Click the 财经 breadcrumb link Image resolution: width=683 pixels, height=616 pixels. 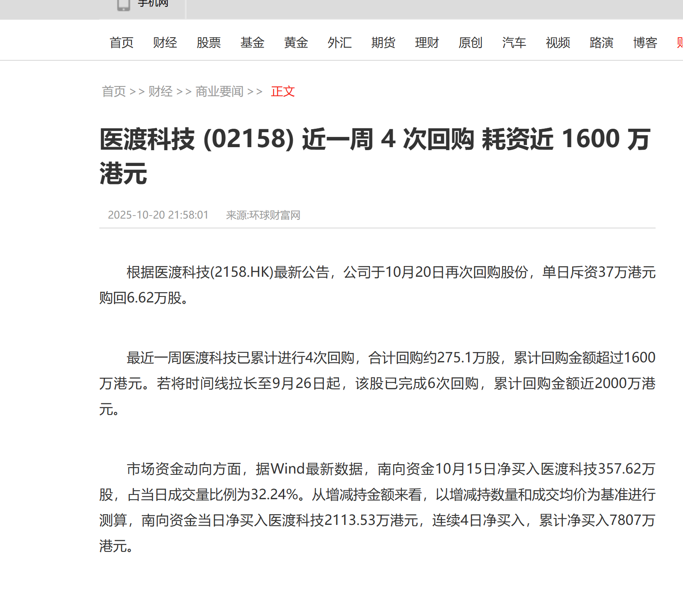point(161,92)
